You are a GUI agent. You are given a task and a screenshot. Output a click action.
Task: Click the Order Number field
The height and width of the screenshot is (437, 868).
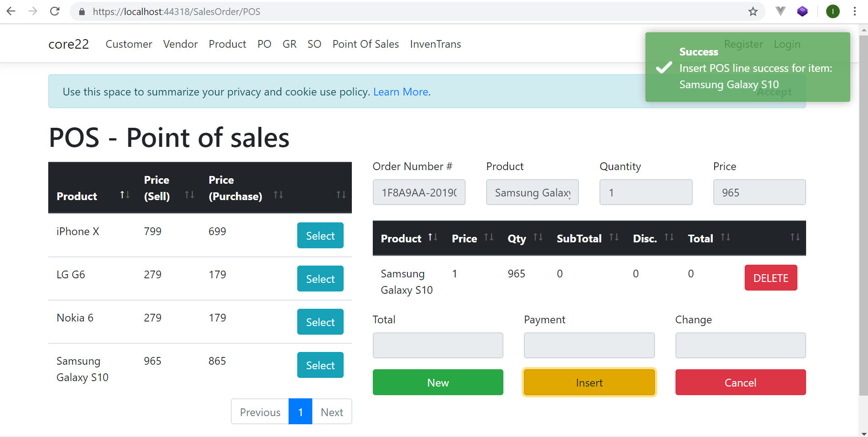(419, 192)
